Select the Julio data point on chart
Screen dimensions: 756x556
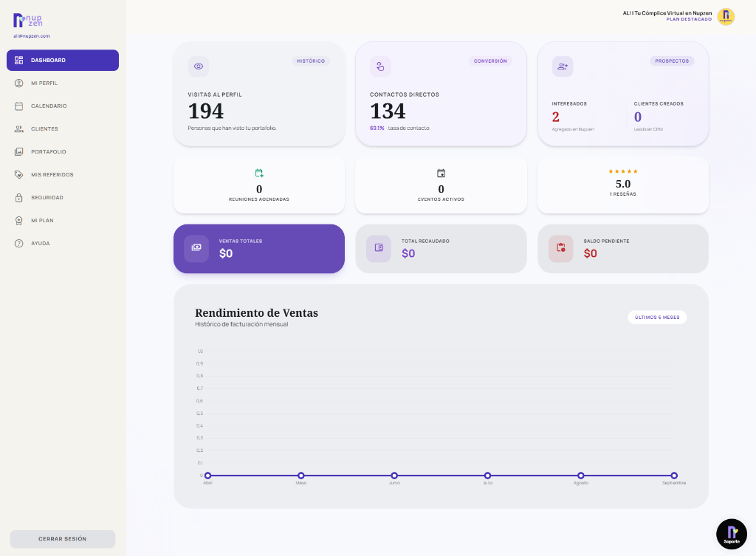click(x=487, y=476)
